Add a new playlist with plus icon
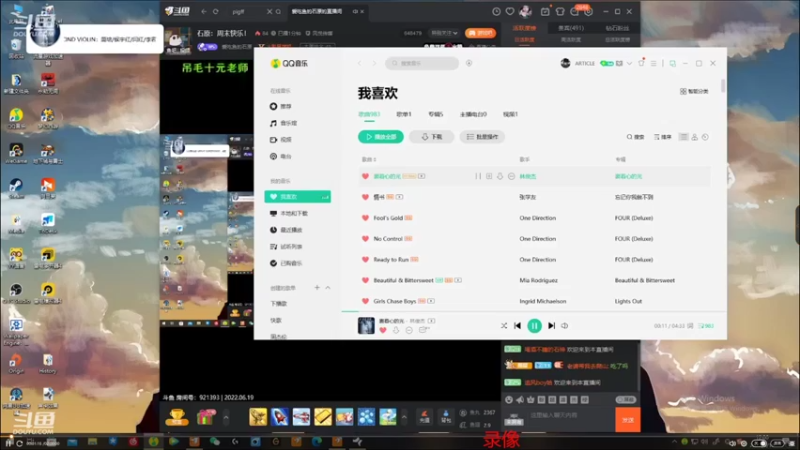This screenshot has width=800, height=450. click(x=317, y=288)
